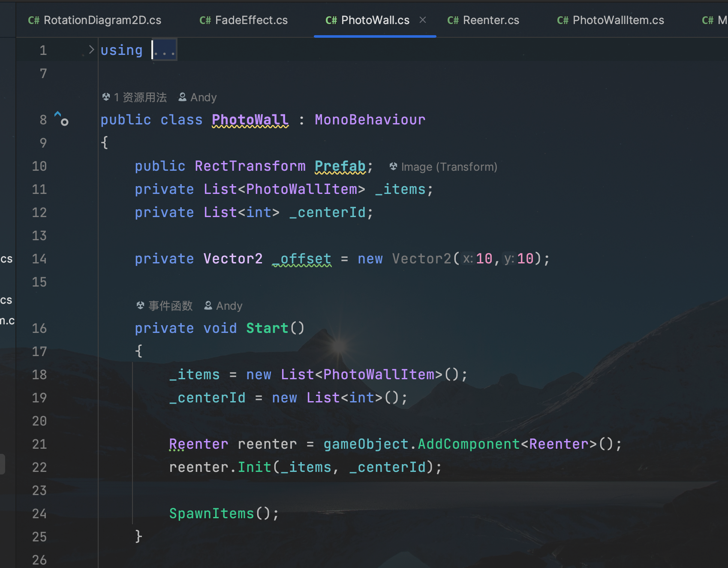Click the collapsed using ellipsis placeholder
Image resolution: width=728 pixels, height=568 pixels.
(x=165, y=50)
